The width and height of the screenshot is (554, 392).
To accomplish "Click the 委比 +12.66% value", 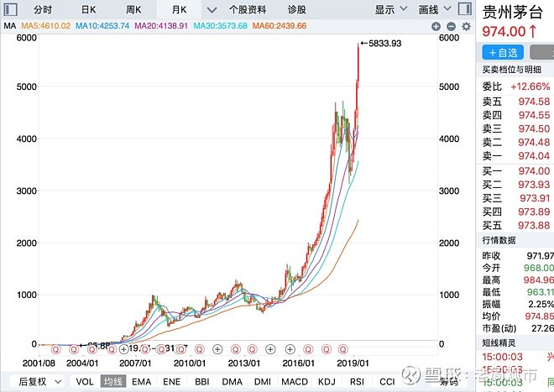I will pyautogui.click(x=530, y=86).
